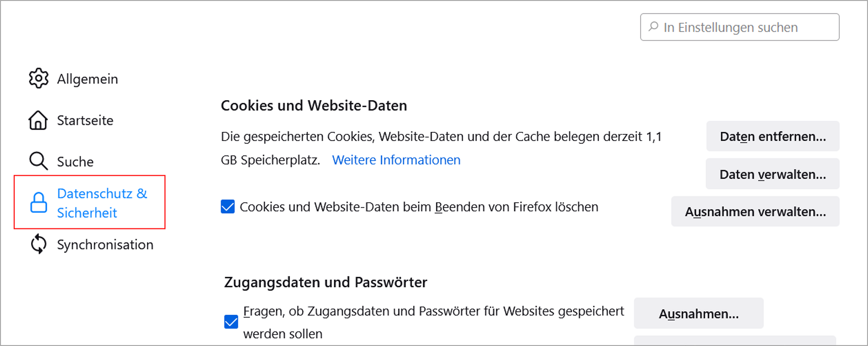Click Ausnahmen verwalten button

click(755, 212)
